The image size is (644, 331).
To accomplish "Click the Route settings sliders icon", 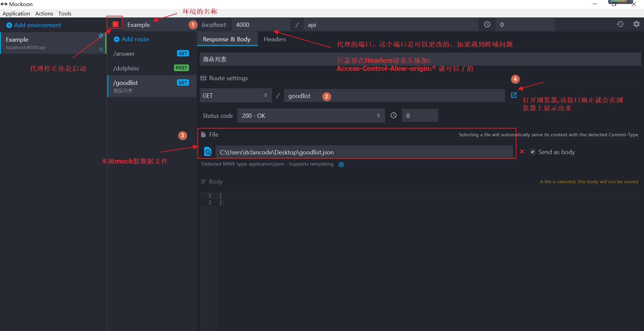I will [x=203, y=78].
